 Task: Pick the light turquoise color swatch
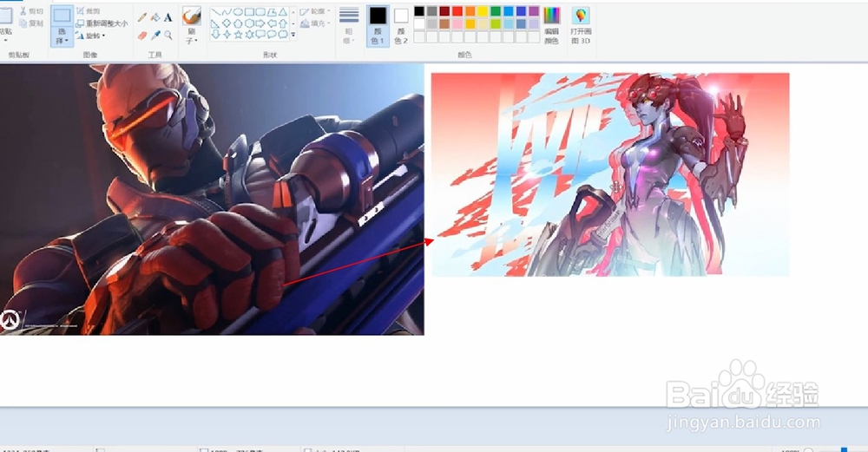pyautogui.click(x=508, y=23)
